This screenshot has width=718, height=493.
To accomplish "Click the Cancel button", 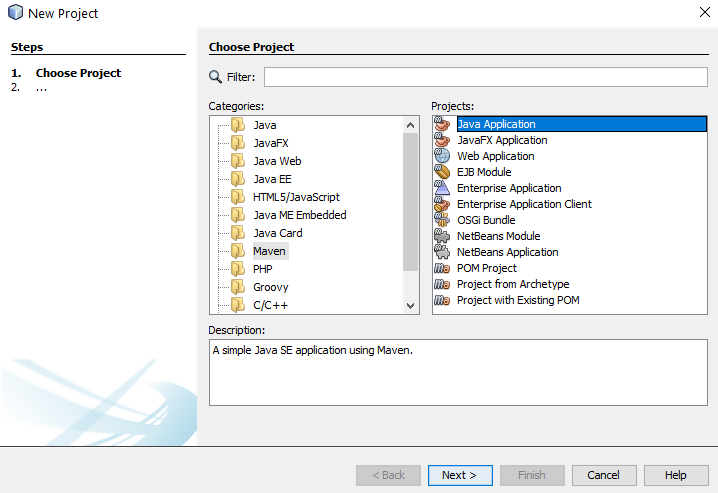I will [604, 475].
